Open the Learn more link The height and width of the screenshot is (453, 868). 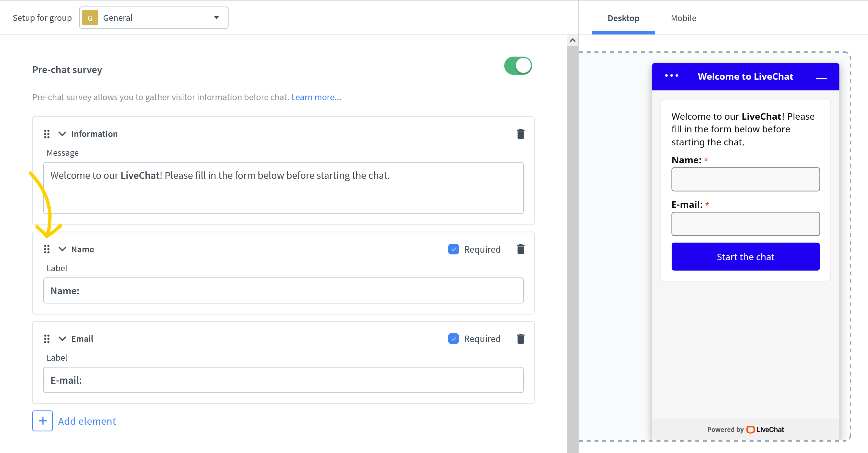(315, 97)
